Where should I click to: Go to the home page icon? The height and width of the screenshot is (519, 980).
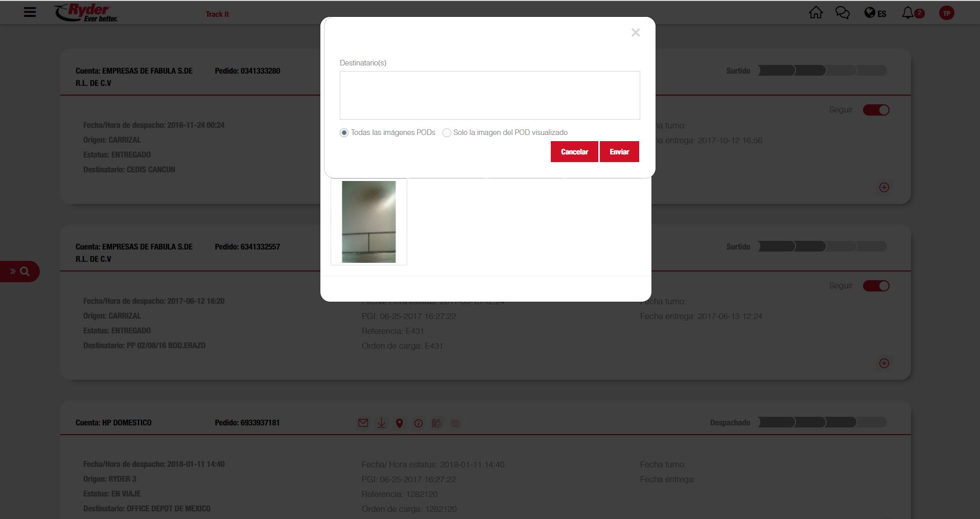coord(815,13)
